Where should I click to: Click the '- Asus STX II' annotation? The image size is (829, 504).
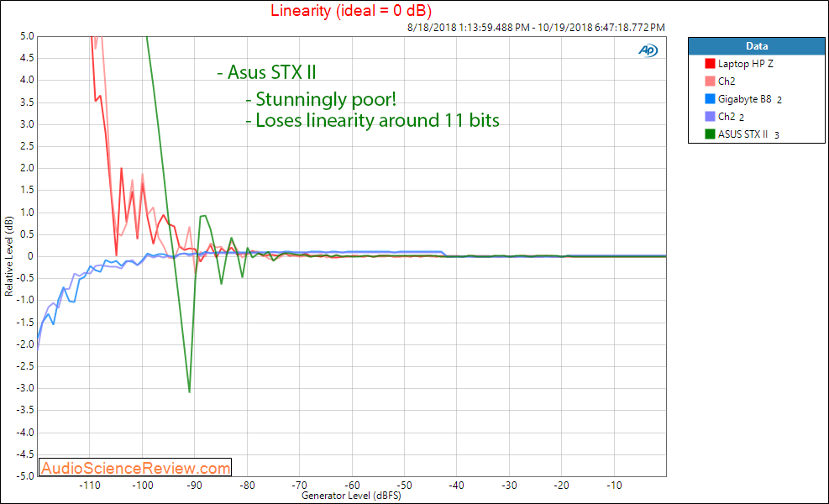[266, 72]
